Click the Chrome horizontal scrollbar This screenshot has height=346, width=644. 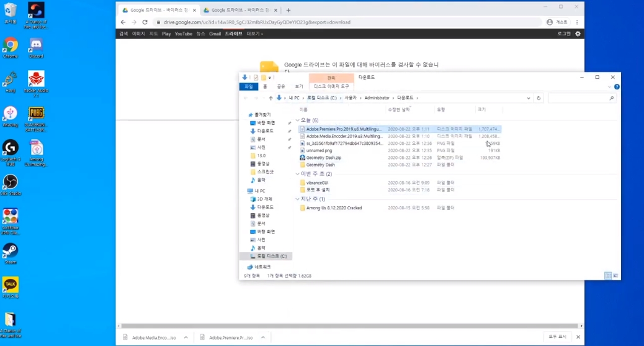pos(348,326)
